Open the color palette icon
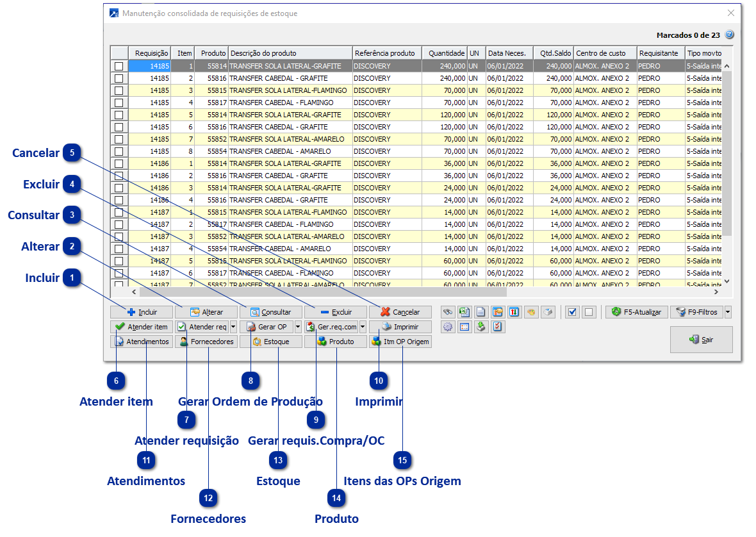 click(x=530, y=312)
